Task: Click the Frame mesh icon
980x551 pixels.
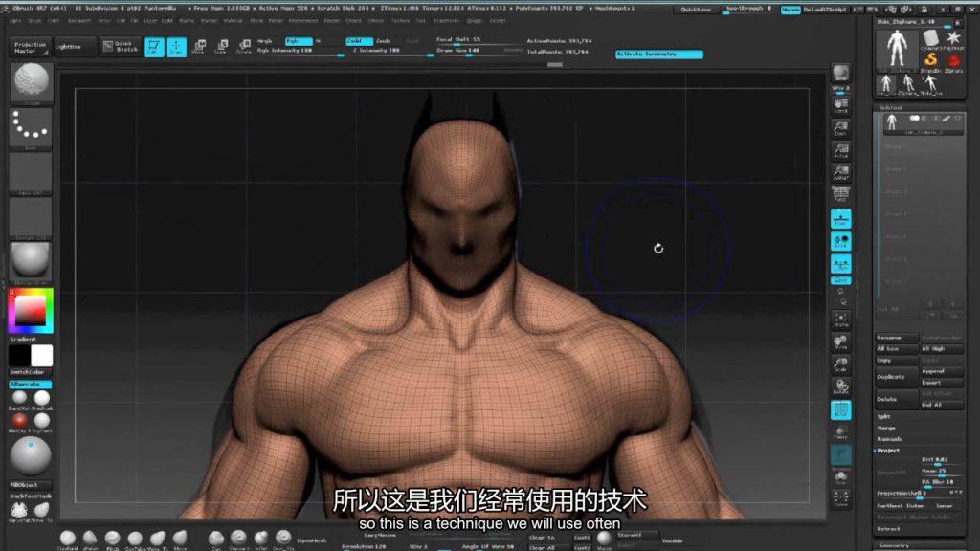Action: [x=841, y=320]
